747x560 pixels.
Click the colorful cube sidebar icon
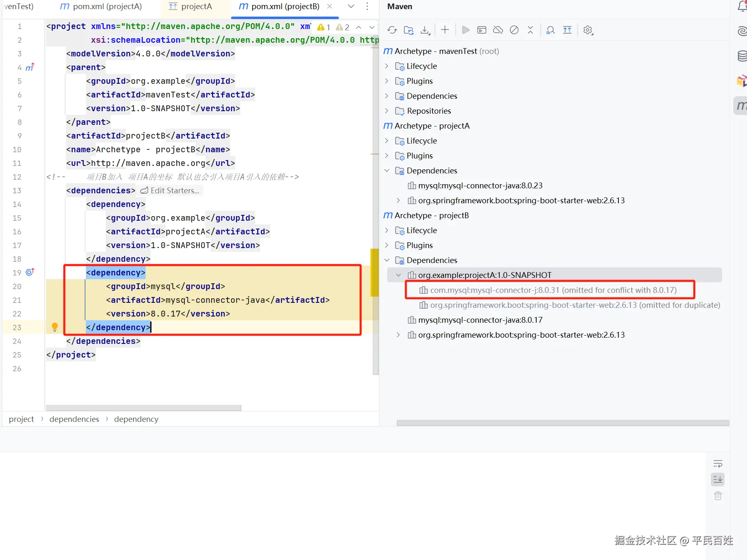point(742,81)
